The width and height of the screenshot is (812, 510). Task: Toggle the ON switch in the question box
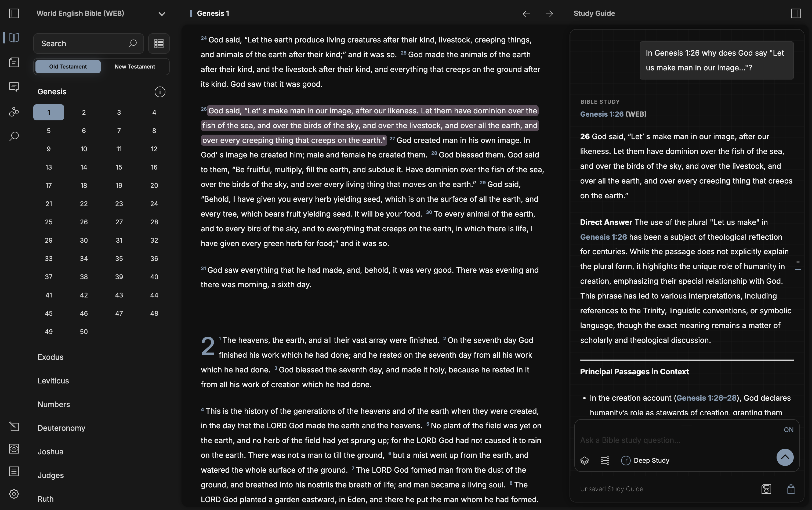(788, 430)
